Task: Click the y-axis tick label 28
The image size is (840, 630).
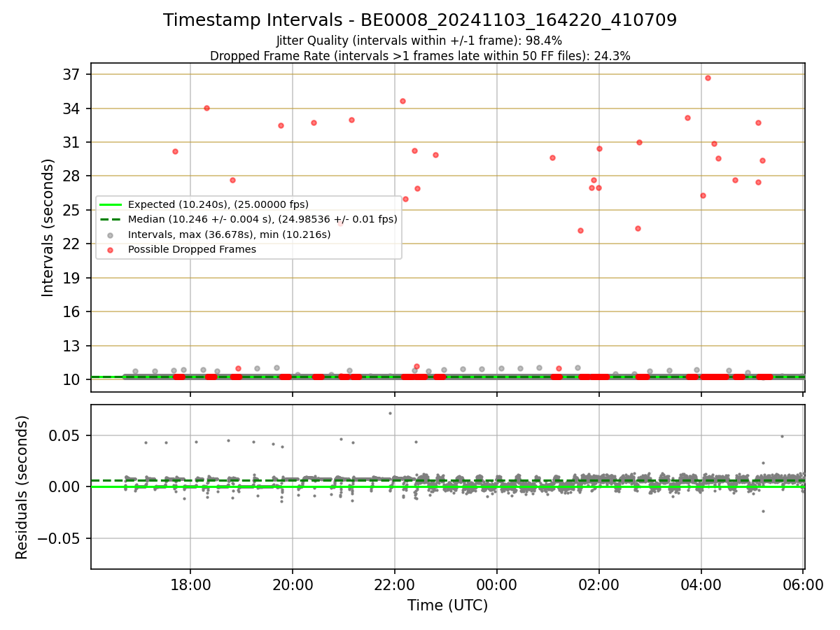Action: (73, 176)
